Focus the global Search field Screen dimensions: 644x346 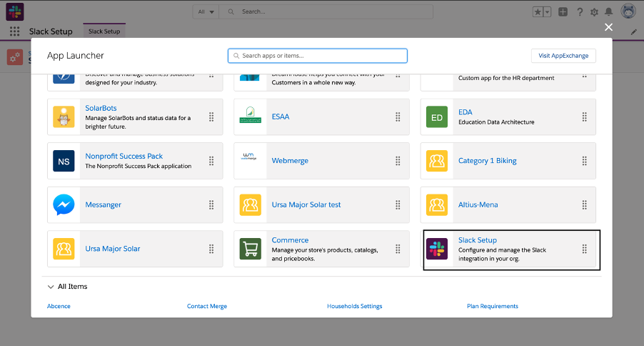(x=326, y=12)
